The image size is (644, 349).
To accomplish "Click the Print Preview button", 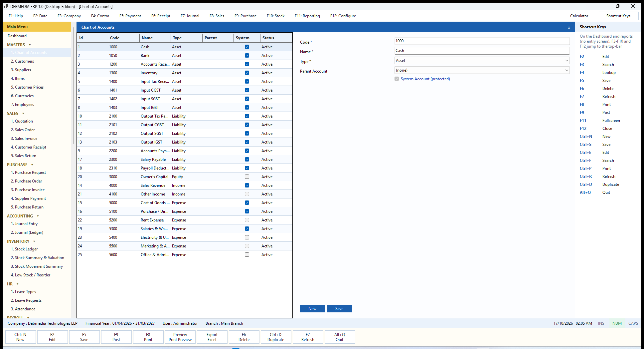I will point(180,337).
